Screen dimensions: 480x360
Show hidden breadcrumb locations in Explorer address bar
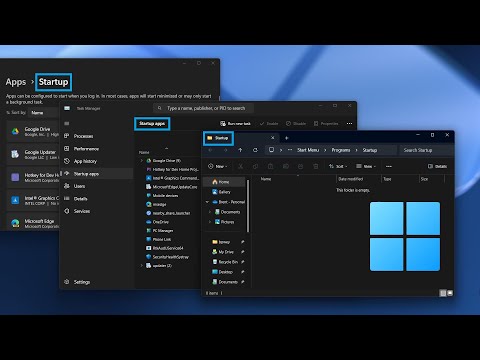pos(290,150)
